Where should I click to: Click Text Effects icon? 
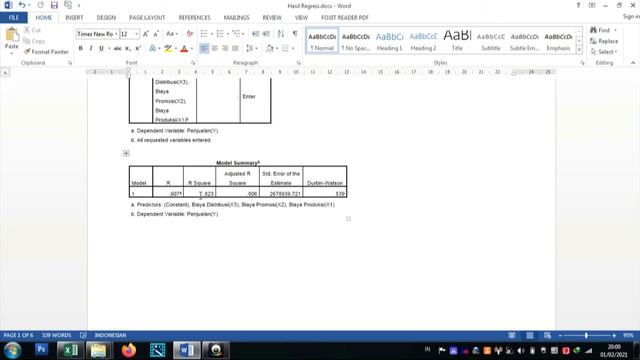point(152,49)
